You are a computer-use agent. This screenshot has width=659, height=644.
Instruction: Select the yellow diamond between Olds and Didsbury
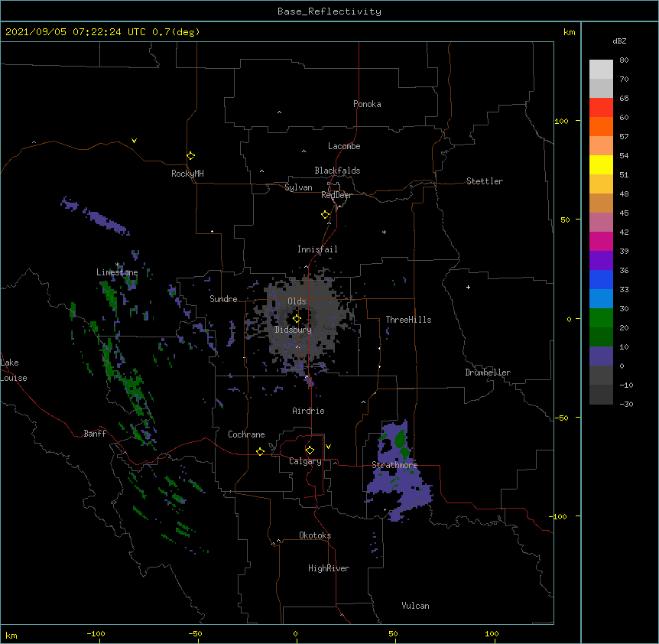click(x=297, y=318)
